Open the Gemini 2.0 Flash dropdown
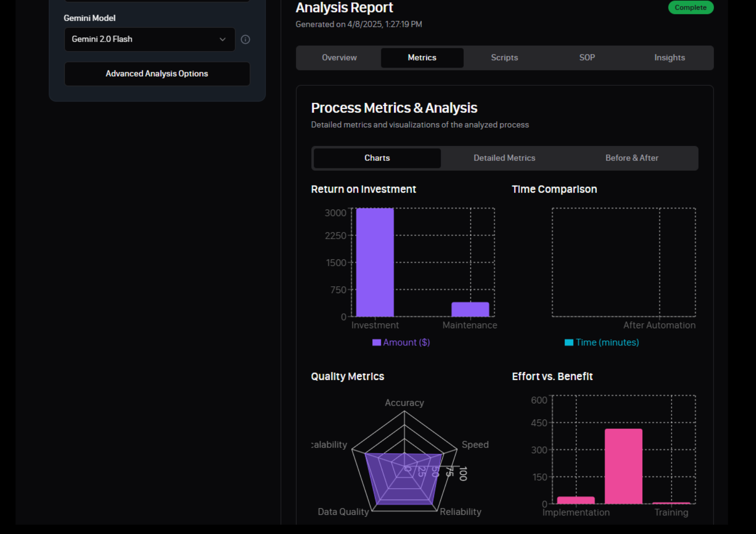756x534 pixels. click(x=149, y=39)
